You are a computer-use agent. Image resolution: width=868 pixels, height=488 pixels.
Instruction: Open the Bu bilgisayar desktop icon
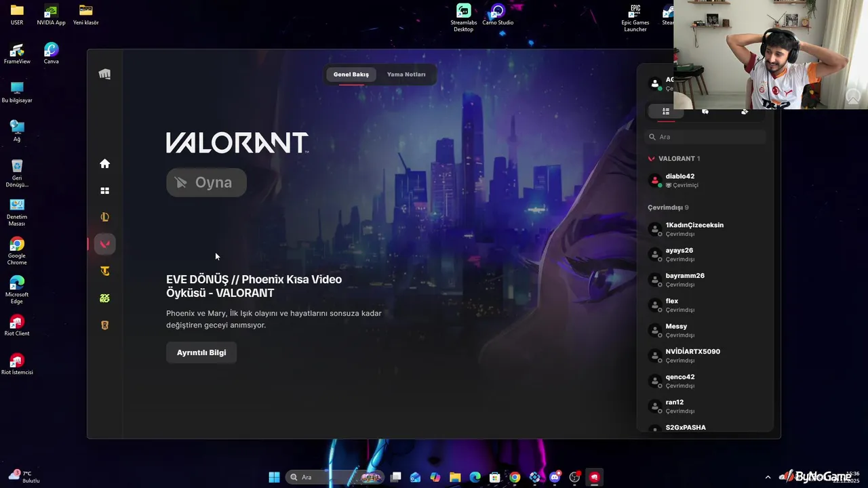(x=17, y=92)
